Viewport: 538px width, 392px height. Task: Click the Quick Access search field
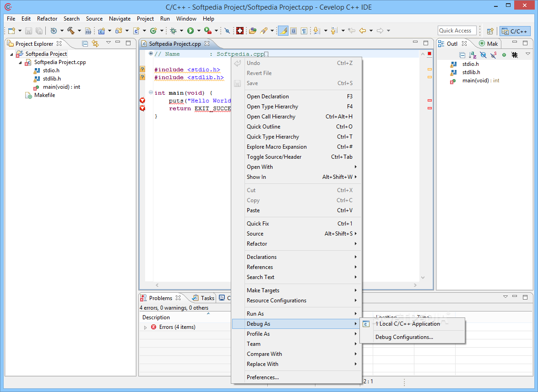(457, 31)
